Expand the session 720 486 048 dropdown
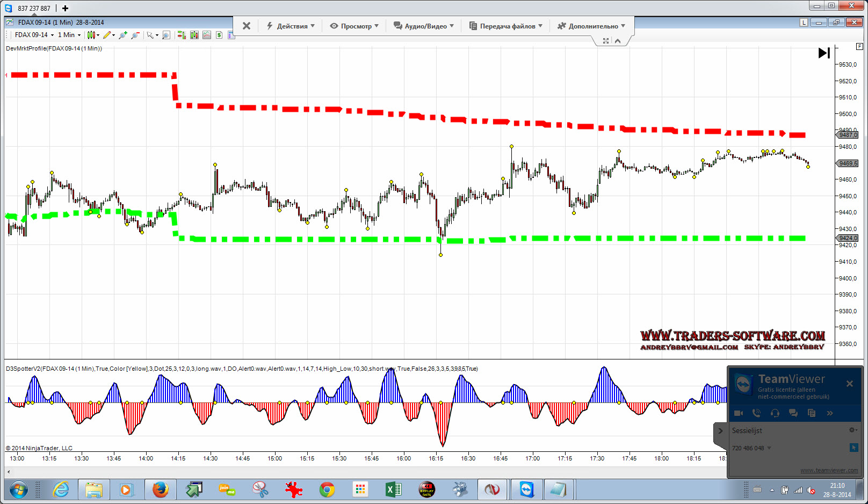Image resolution: width=868 pixels, height=504 pixels. click(769, 448)
